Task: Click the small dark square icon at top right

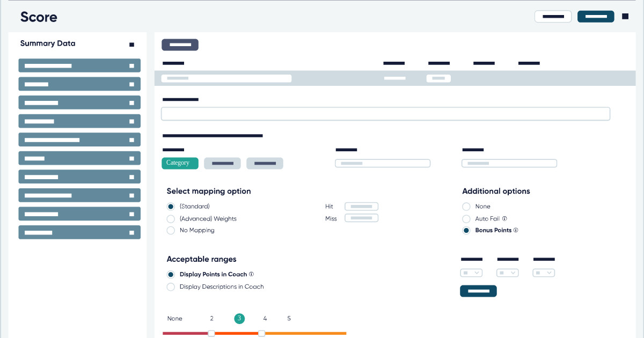Action: 625,16
